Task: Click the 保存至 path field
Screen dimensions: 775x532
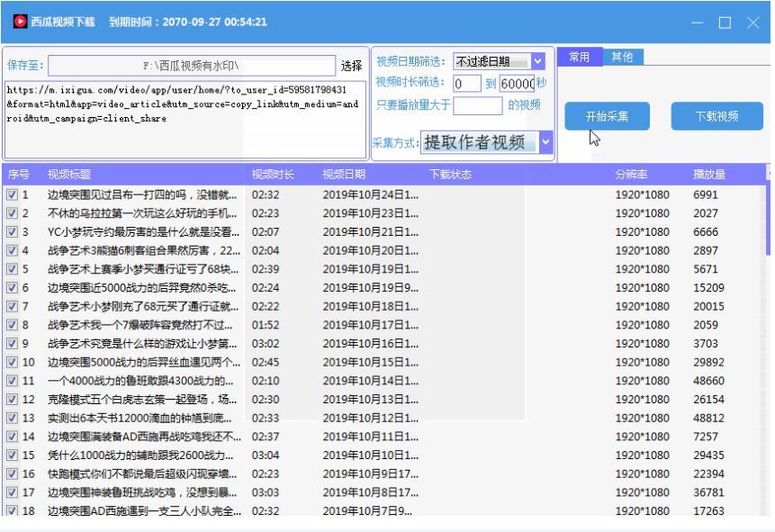Action: [192, 66]
